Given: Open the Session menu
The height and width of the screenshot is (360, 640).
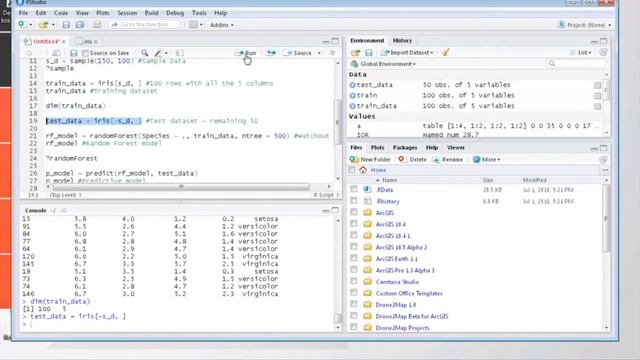Looking at the screenshot, I should pyautogui.click(x=127, y=13).
